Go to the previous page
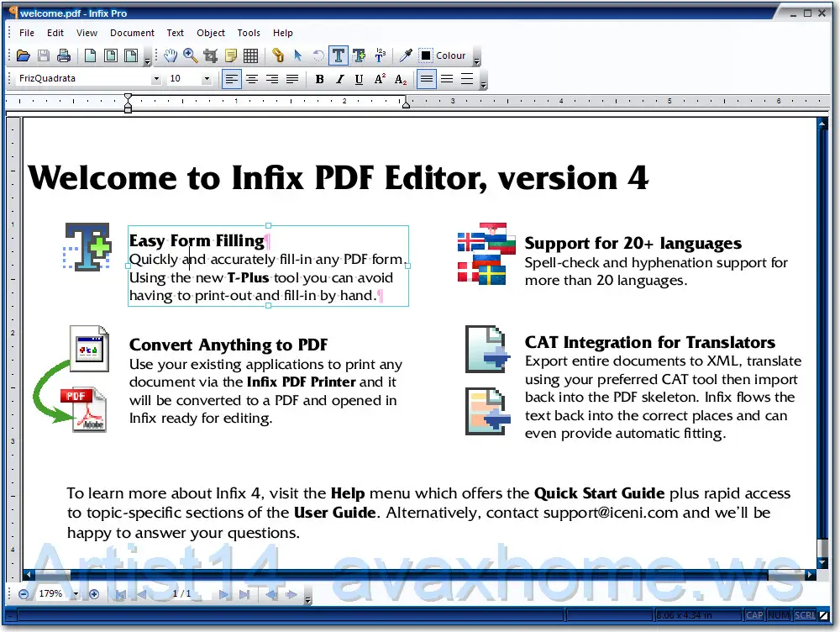 pyautogui.click(x=141, y=594)
